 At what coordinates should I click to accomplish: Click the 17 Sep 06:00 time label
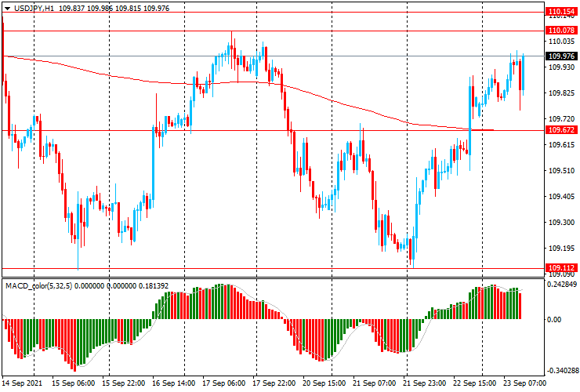(x=224, y=383)
